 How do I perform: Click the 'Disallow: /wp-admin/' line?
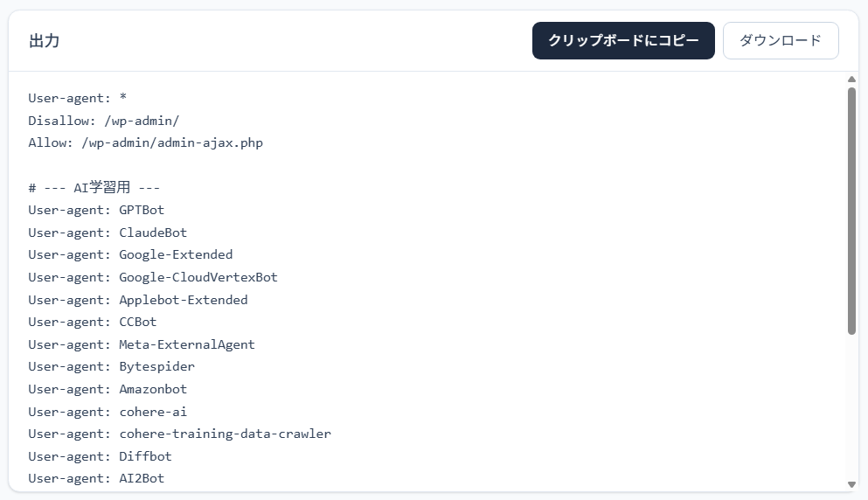click(x=103, y=121)
